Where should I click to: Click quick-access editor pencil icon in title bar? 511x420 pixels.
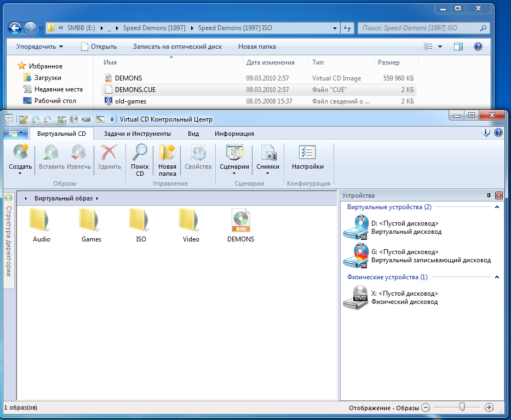tap(100, 119)
